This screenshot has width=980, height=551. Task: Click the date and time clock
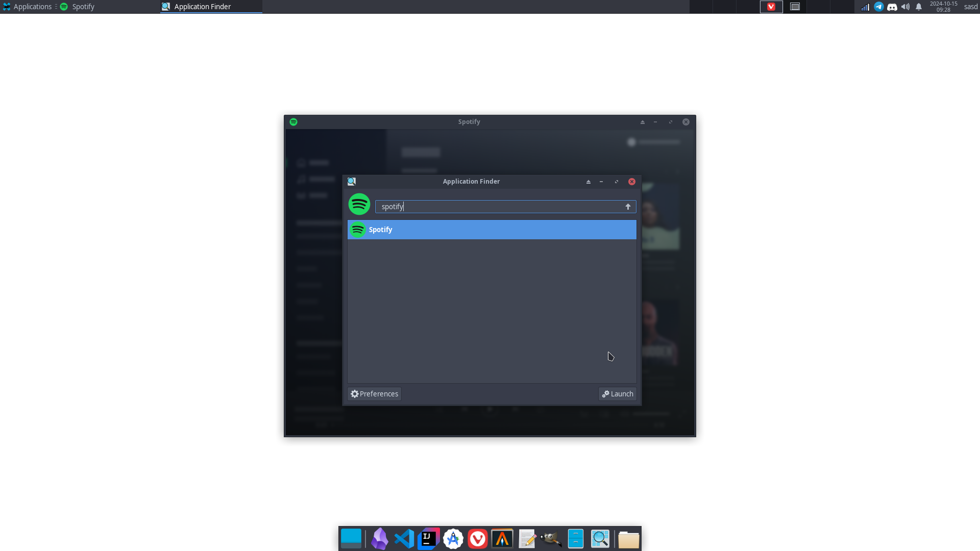point(943,7)
